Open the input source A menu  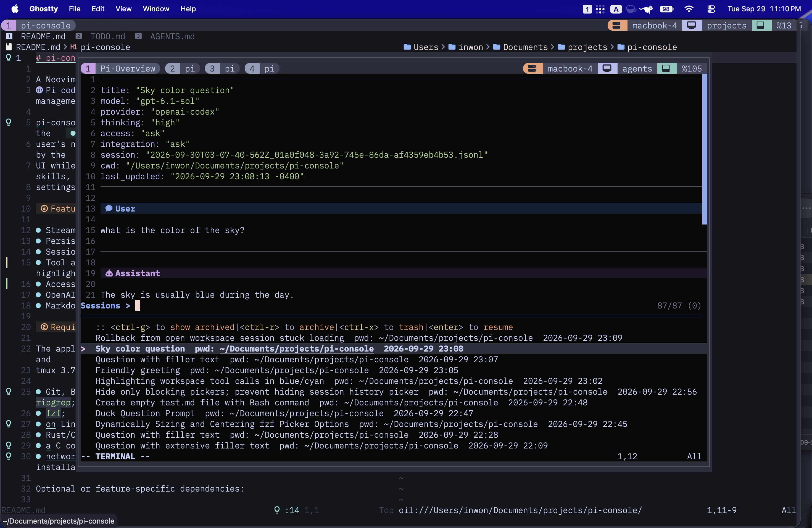(616, 9)
